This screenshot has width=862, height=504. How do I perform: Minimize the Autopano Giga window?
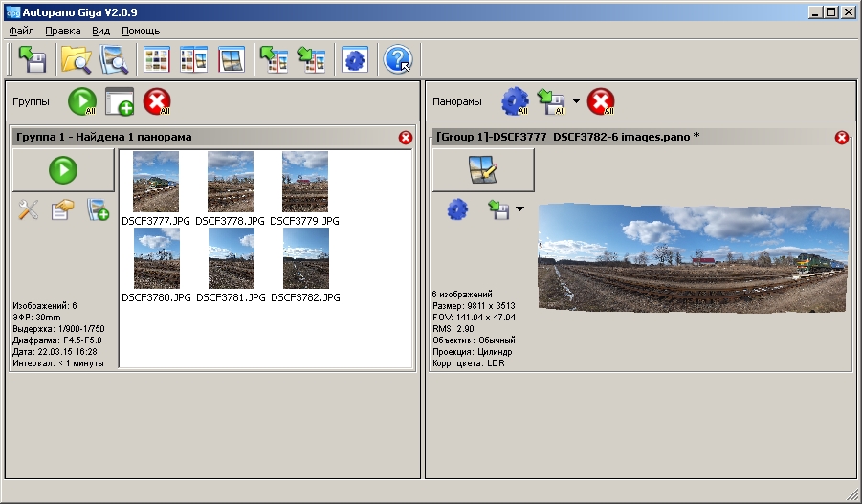[816, 12]
